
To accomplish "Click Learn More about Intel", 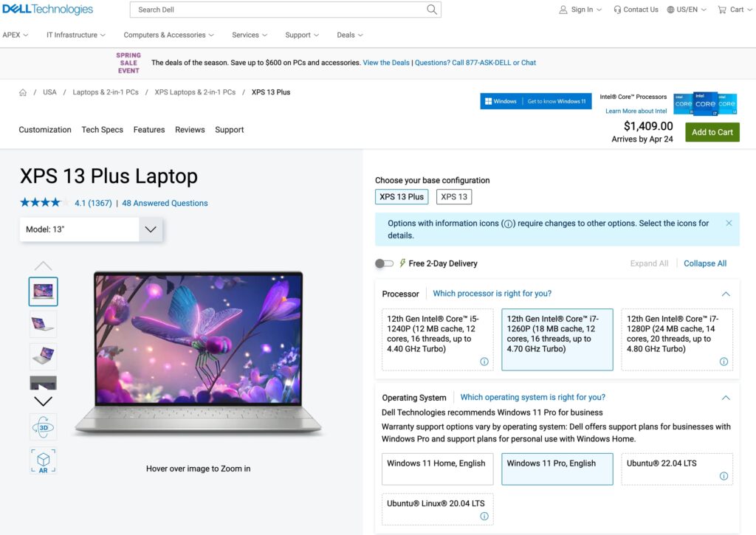I will pos(636,111).
